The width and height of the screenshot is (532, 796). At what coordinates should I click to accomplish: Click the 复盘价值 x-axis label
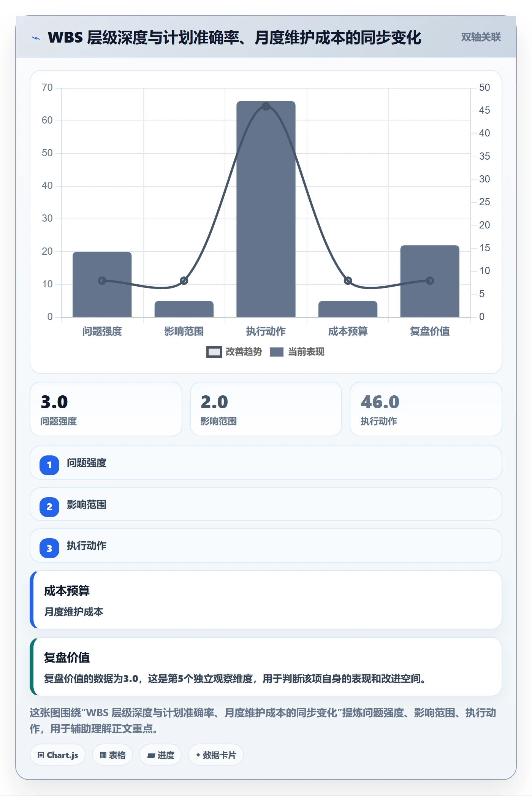430,331
